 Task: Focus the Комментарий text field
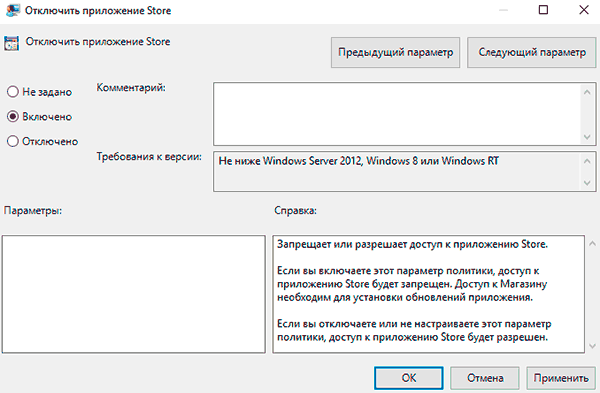(x=397, y=114)
